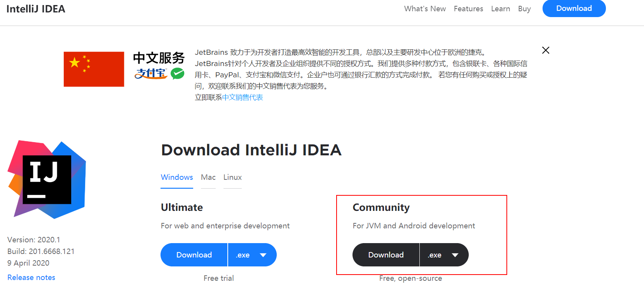644x287 pixels.
Task: Click the 9 April 2020 date
Action: click(28, 263)
